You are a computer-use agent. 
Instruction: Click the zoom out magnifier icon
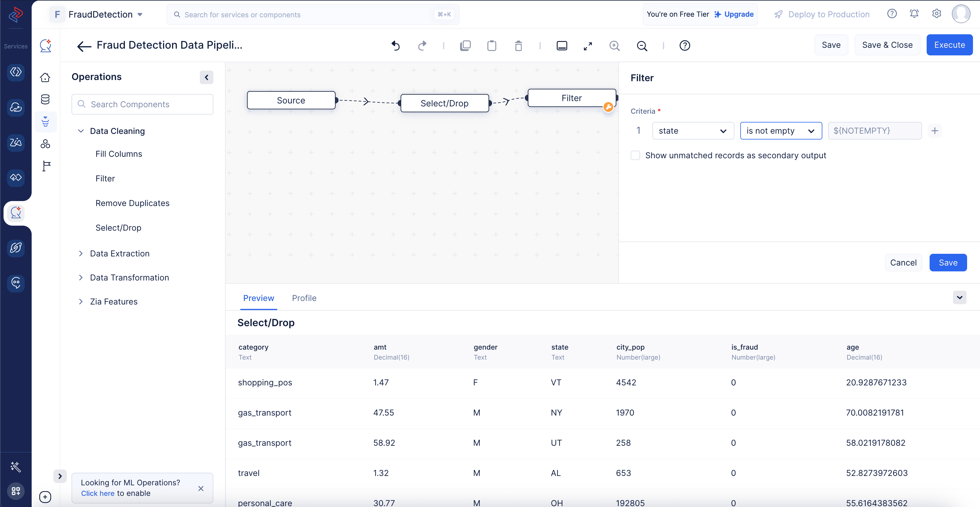tap(641, 45)
